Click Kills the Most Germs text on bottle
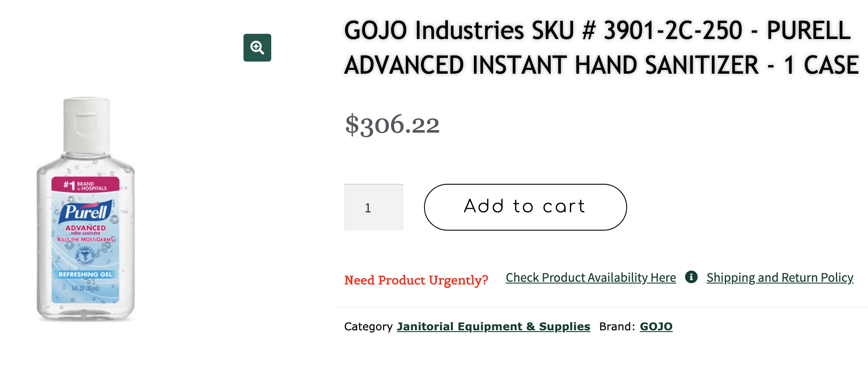Viewport: 868px width, 378px height. point(85,239)
